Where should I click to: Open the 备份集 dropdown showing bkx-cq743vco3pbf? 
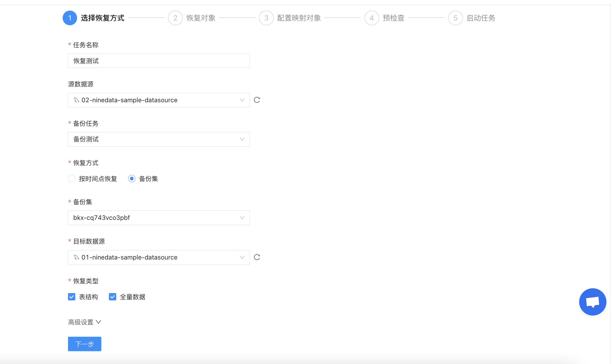point(158,218)
